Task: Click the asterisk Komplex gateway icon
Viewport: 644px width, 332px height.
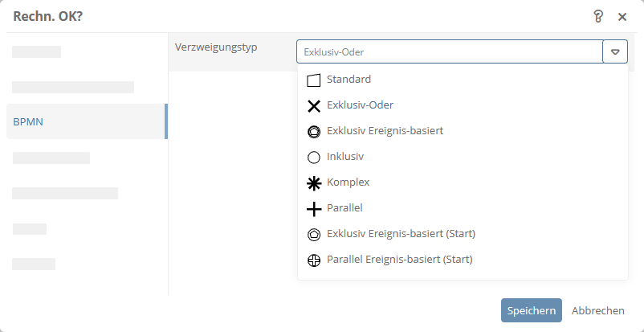Action: 314,182
